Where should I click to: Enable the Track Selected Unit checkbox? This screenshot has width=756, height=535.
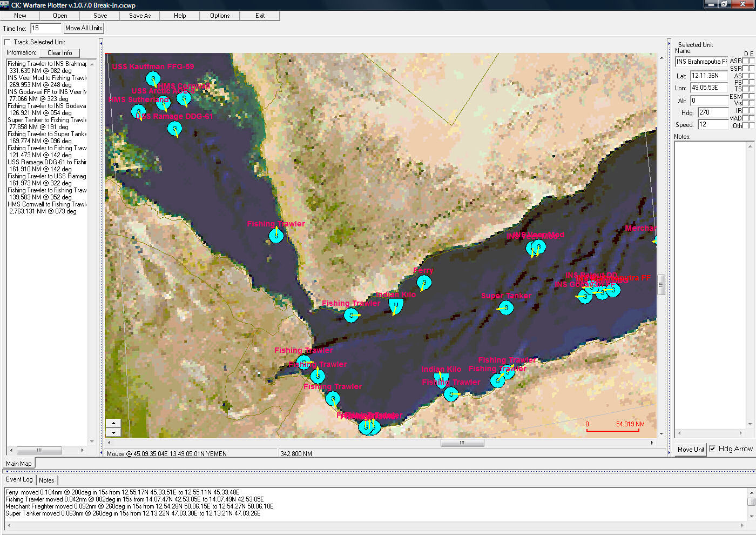7,42
